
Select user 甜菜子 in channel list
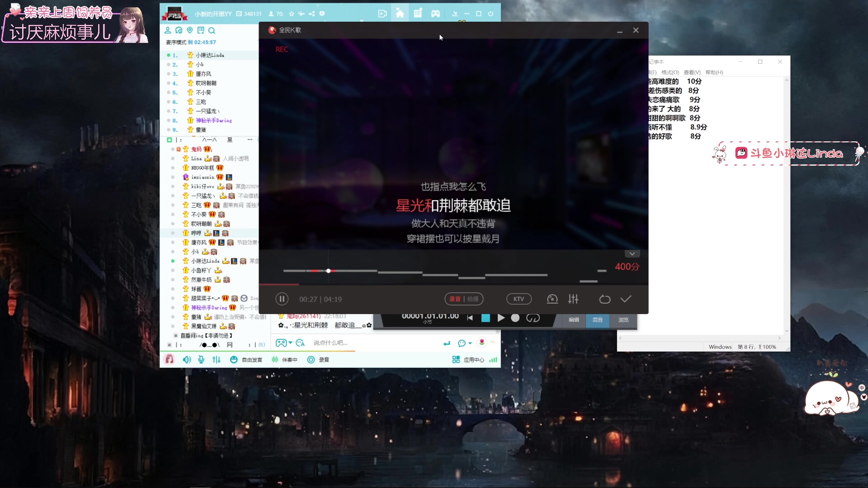(205, 298)
